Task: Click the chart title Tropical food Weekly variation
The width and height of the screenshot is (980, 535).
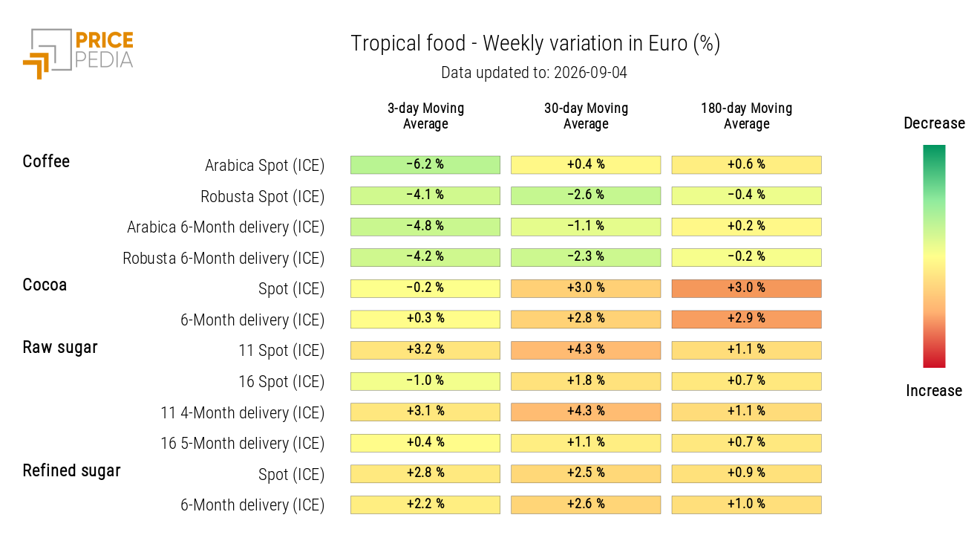Action: 535,44
